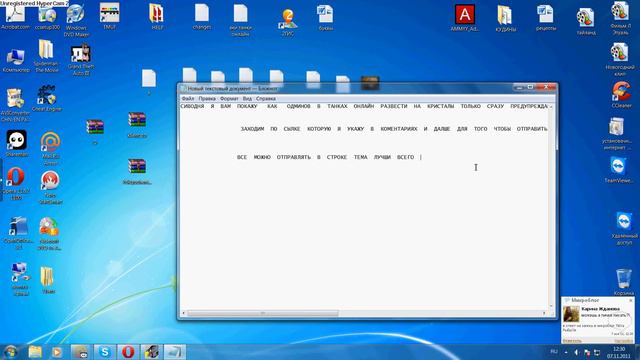Select the Удаленный доступ desktop icon
Screen dimensions: 640x360
tap(624, 228)
